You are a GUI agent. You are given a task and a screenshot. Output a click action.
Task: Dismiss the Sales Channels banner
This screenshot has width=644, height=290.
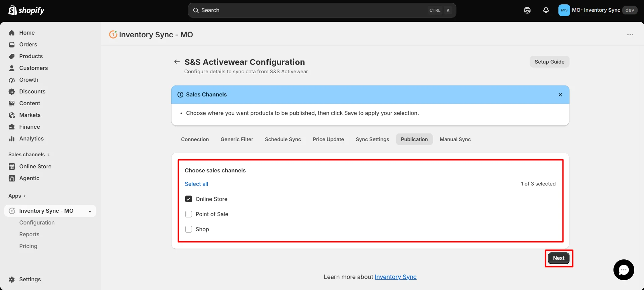pyautogui.click(x=560, y=95)
